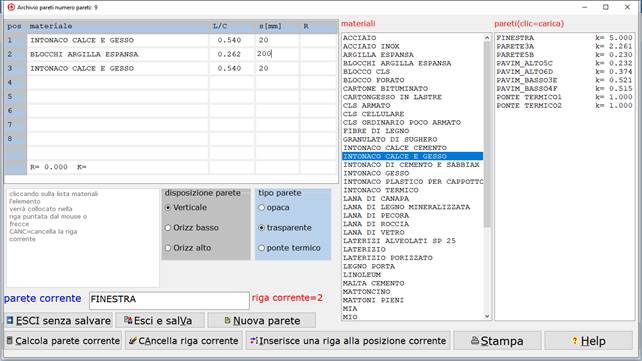
Task: Select LEGNO PORTA material
Action: click(x=412, y=266)
